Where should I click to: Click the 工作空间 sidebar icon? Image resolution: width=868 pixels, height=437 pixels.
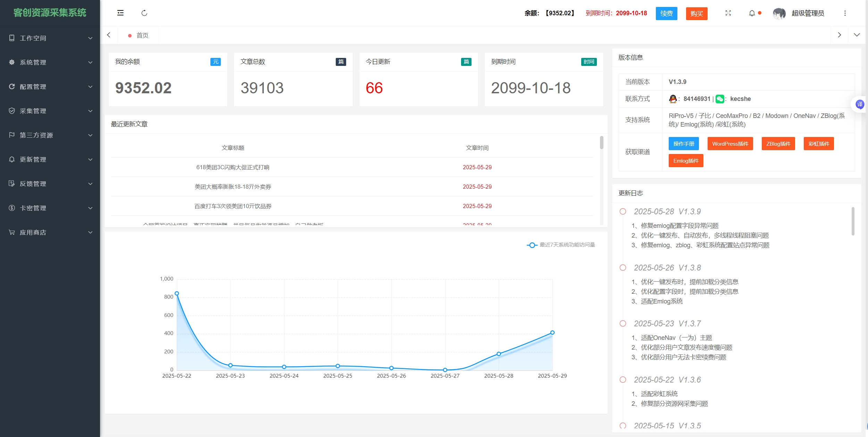pyautogui.click(x=12, y=38)
